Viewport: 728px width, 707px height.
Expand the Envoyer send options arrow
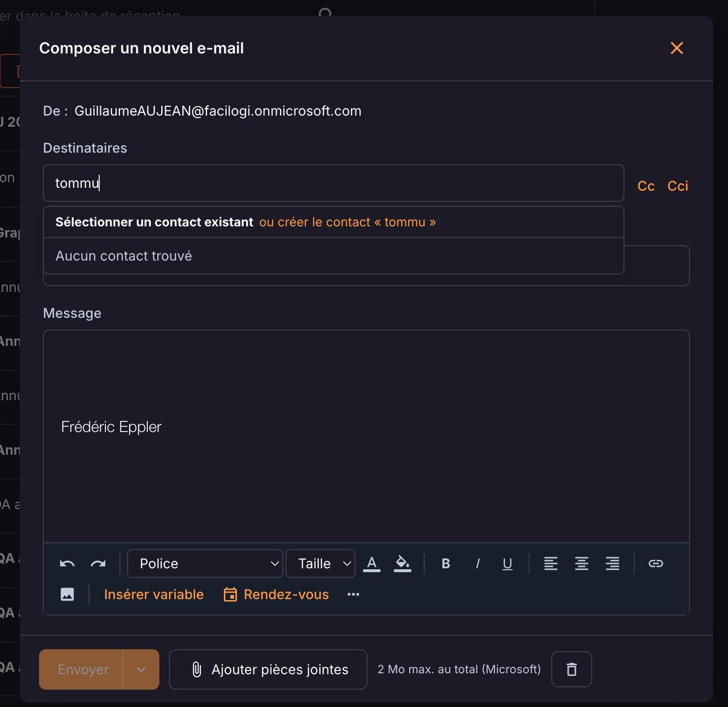pos(141,669)
